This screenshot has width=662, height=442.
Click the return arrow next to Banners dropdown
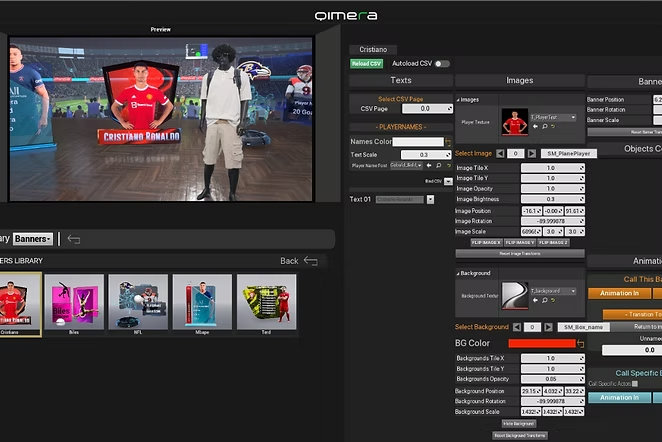point(74,239)
